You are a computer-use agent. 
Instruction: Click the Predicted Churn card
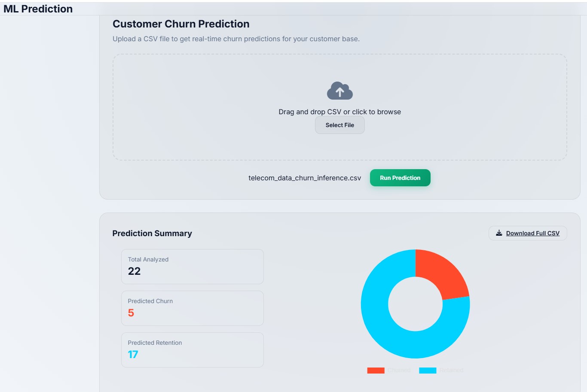pos(192,308)
